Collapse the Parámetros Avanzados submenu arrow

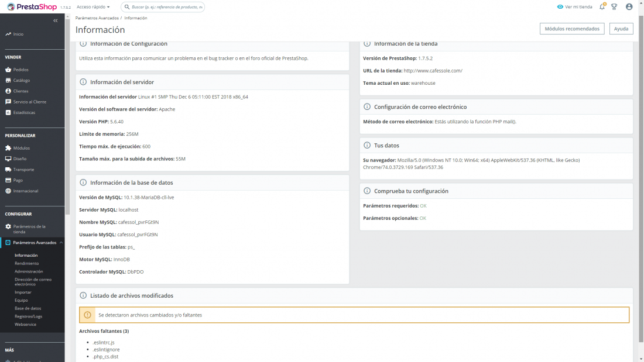click(x=61, y=243)
